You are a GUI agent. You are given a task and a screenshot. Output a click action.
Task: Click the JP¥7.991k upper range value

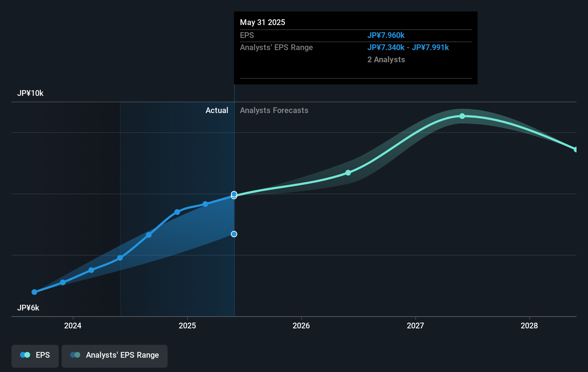(x=430, y=47)
